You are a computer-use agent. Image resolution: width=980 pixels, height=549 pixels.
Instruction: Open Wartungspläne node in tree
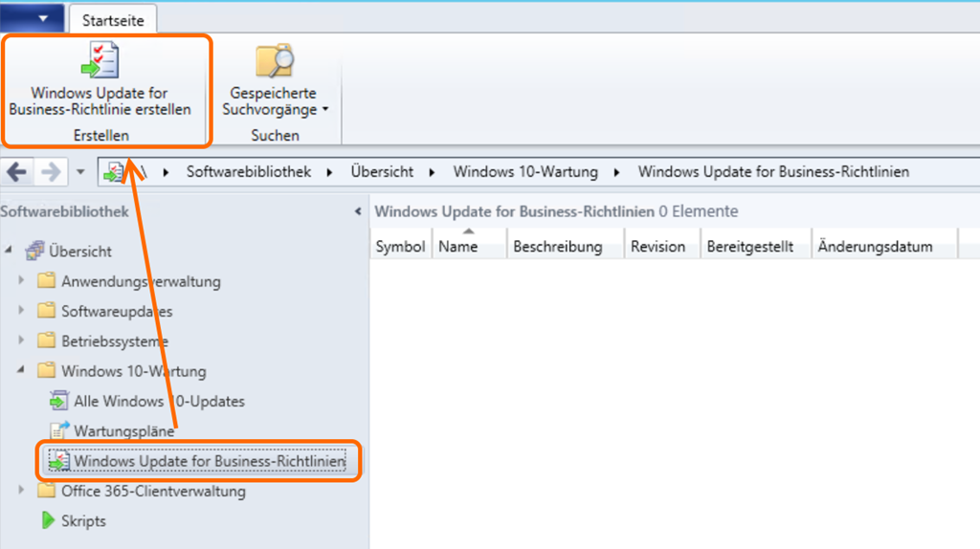click(123, 431)
